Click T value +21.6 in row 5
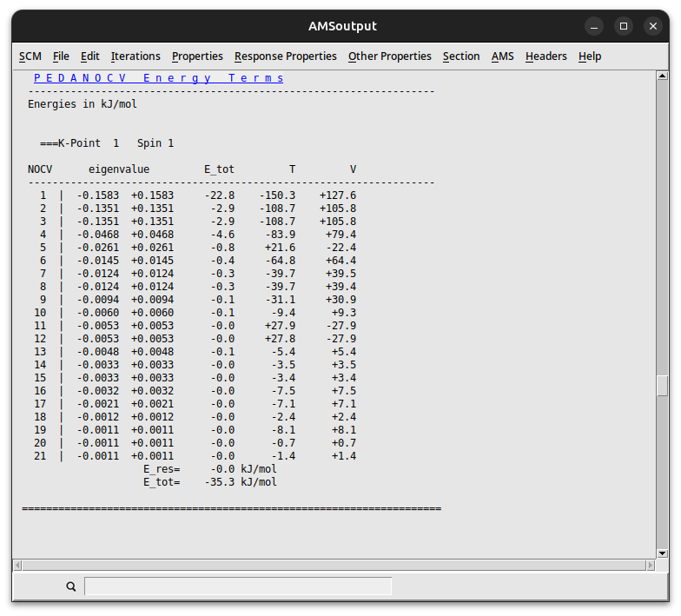Image resolution: width=681 pixels, height=616 pixels. point(280,248)
